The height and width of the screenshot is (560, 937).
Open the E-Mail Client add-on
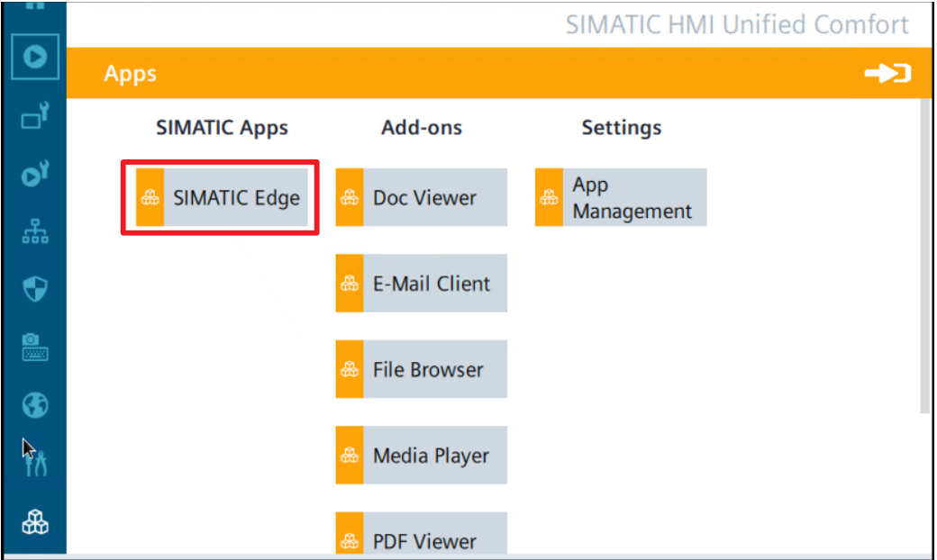422,284
